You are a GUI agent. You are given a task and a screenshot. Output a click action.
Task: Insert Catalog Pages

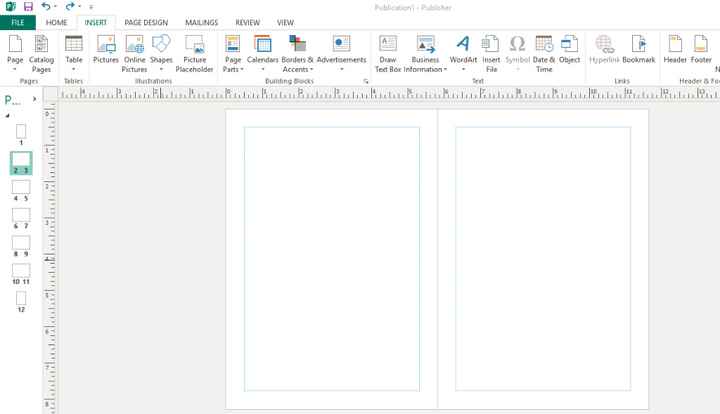click(x=41, y=54)
